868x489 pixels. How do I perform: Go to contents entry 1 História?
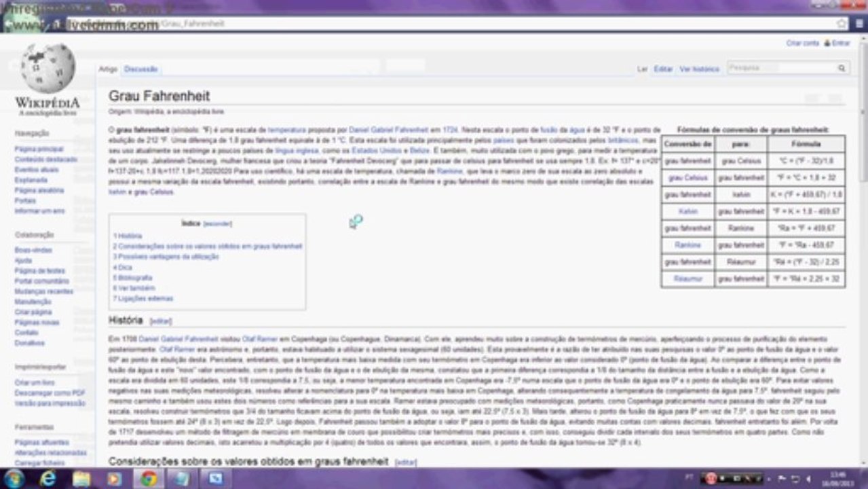(x=128, y=236)
